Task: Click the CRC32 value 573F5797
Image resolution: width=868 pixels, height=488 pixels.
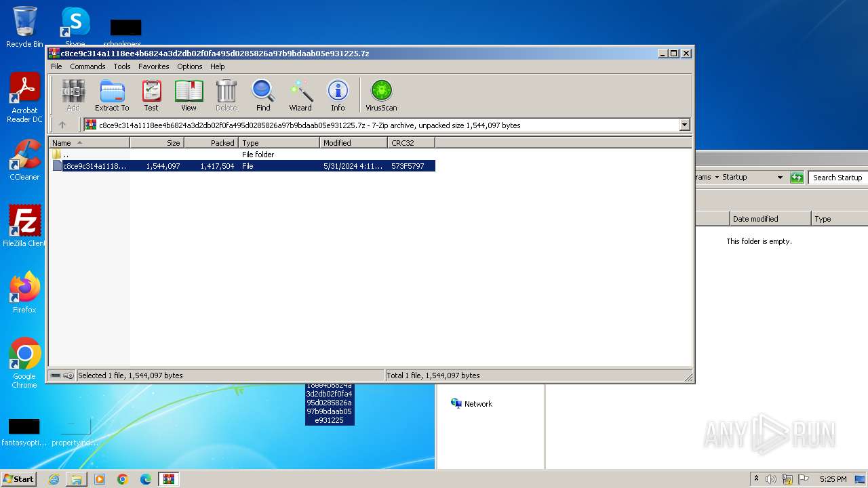Action: (x=408, y=166)
